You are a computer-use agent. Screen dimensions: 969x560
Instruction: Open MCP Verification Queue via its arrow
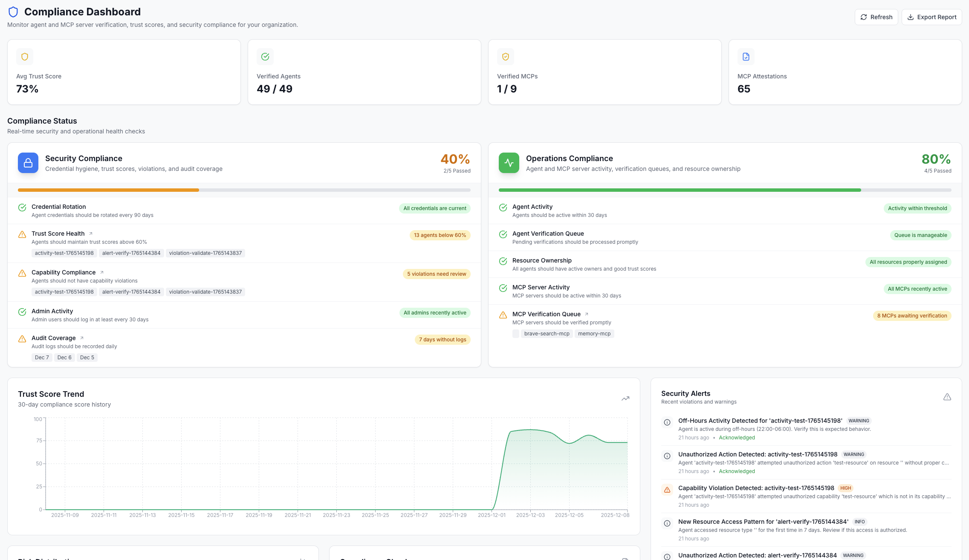[586, 314]
